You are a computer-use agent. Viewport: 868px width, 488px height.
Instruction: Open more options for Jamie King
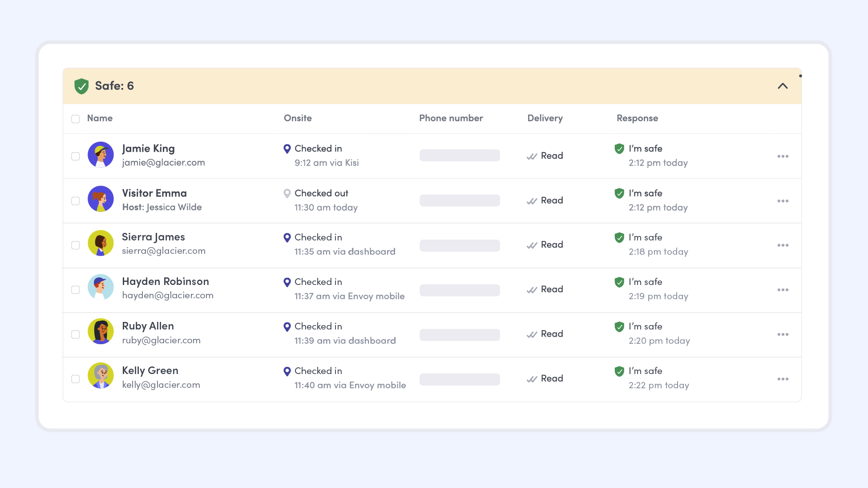783,156
